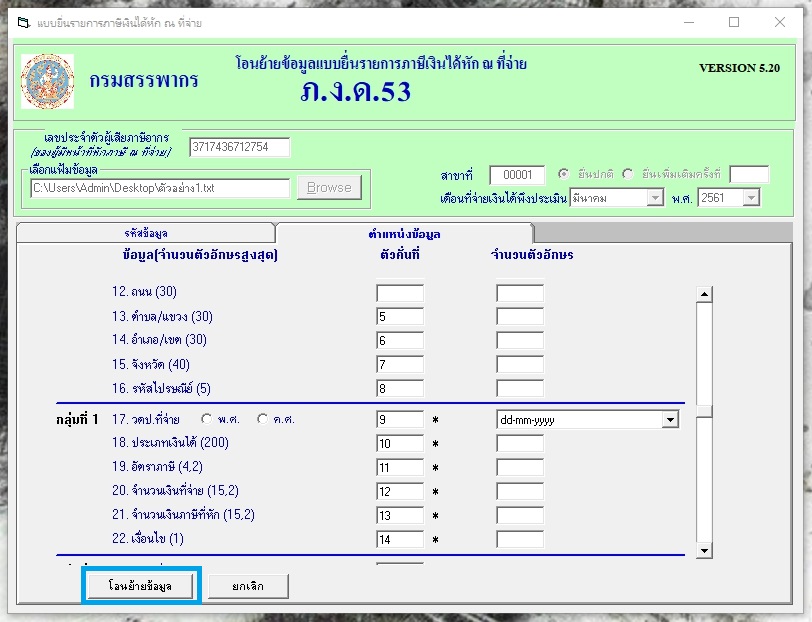The height and width of the screenshot is (622, 812).
Task: Focus the column position field for 22. เงื่อนไข
Action: pos(400,539)
